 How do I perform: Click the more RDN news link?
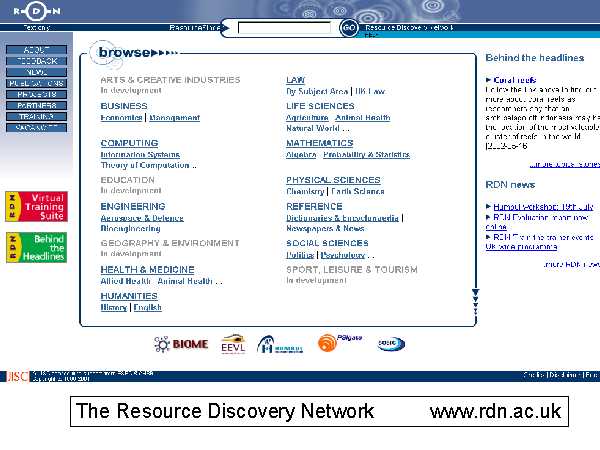point(572,264)
